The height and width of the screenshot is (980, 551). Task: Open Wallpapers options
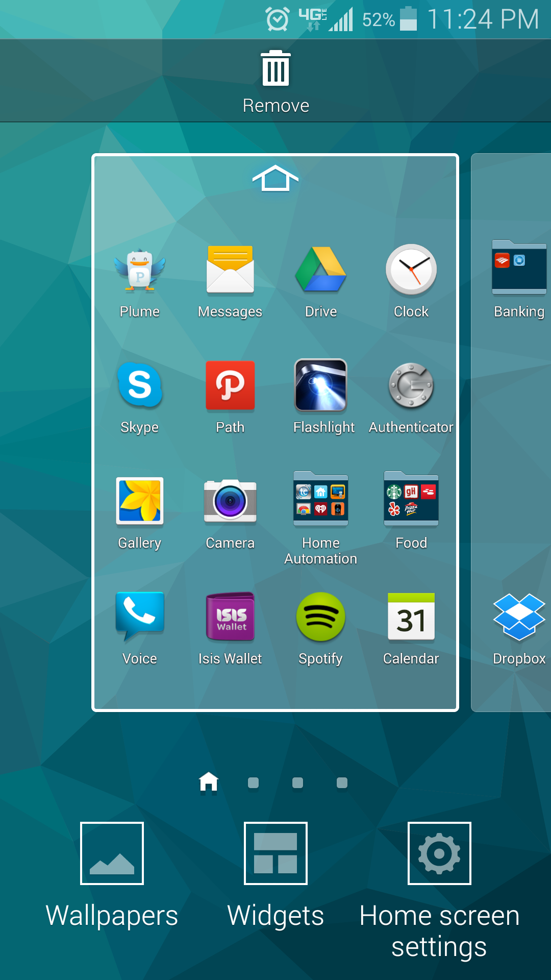112,853
